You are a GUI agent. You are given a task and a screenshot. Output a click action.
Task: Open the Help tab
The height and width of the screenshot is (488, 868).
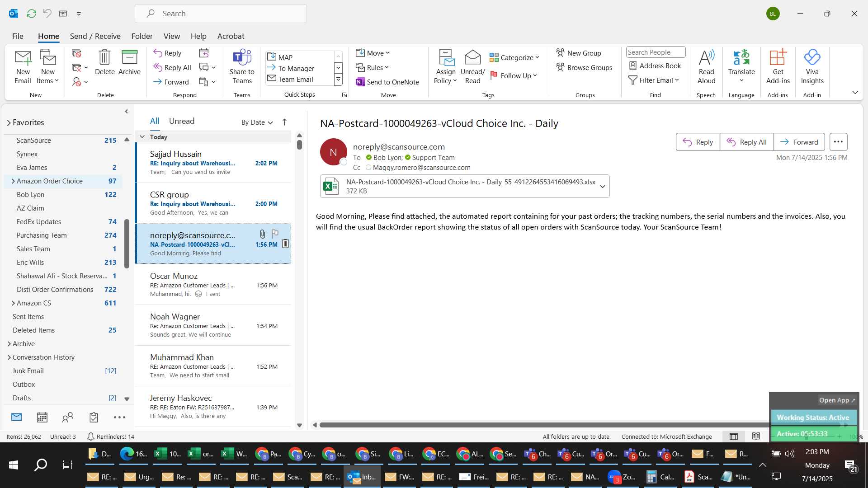(198, 36)
